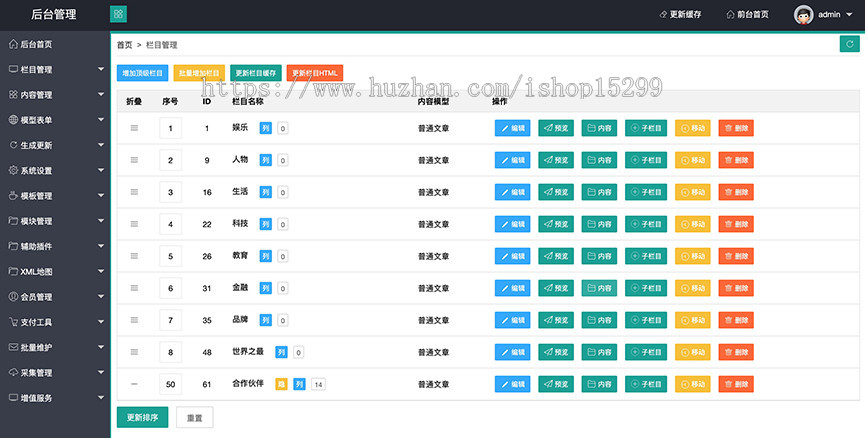Go to 前台首页 link
This screenshot has height=438, width=865.
[747, 15]
